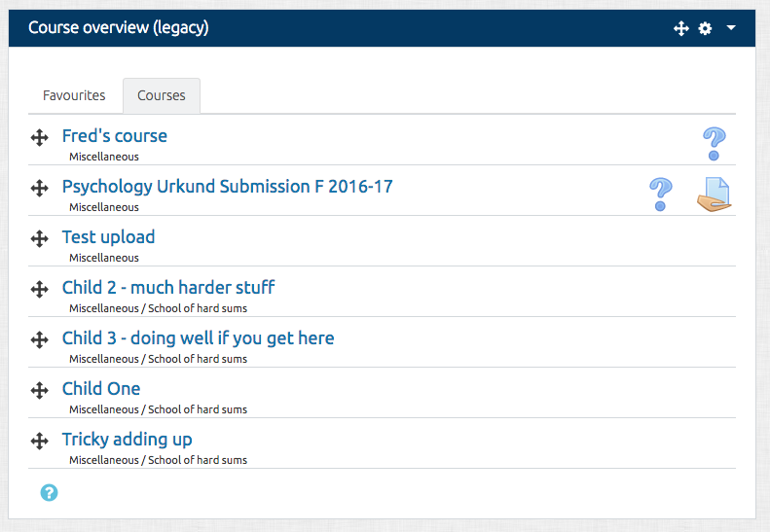Click the move handle beside Test upload
Screen dimensions: 770x532
pyautogui.click(x=39, y=238)
